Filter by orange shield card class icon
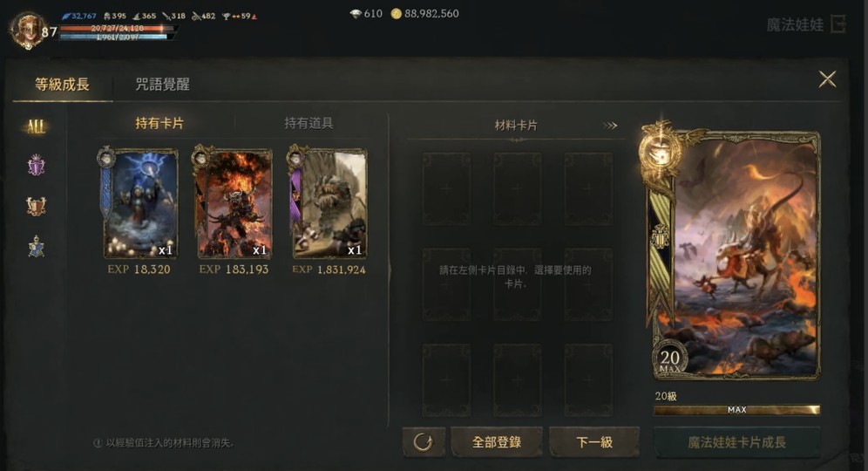Screen dimensions: 868x471 (x=36, y=206)
